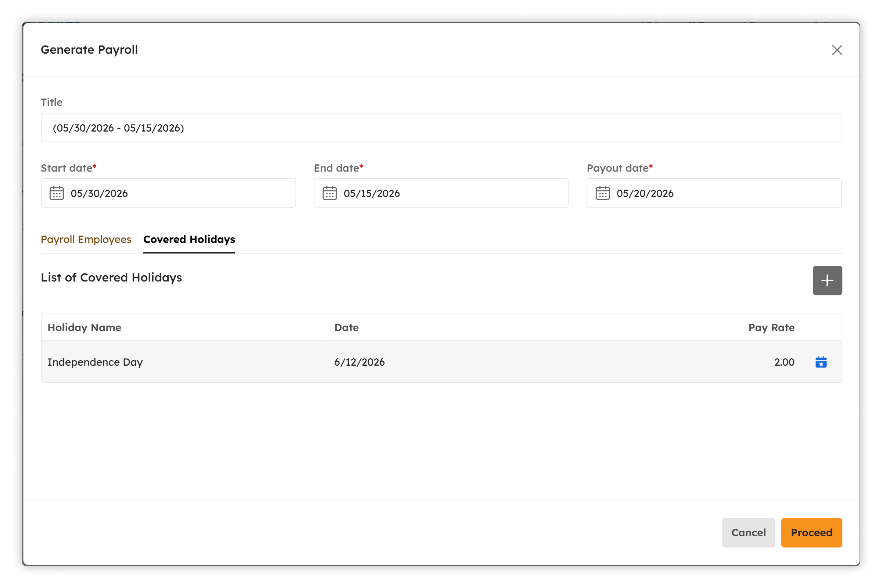
Task: Click the List of Covered Holidays heading
Action: click(x=111, y=277)
